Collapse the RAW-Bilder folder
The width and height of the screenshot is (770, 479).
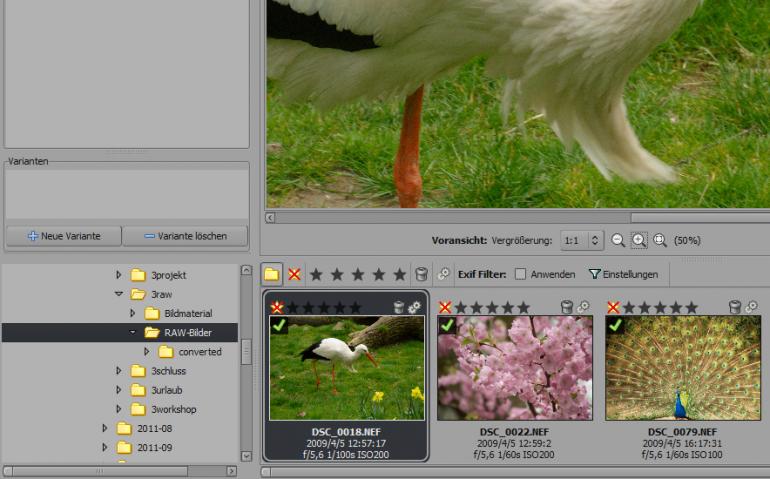coord(132,332)
